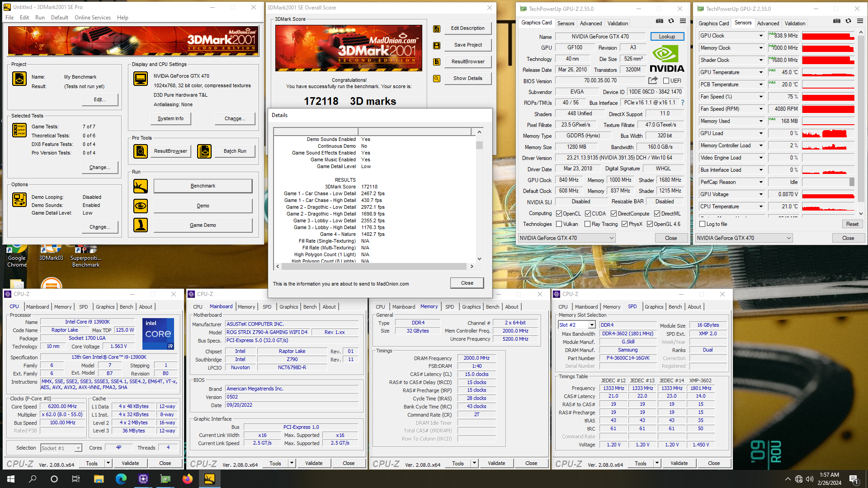Click the Details vertical scrollbar thumb
This screenshot has width=868, height=488.
[479, 145]
